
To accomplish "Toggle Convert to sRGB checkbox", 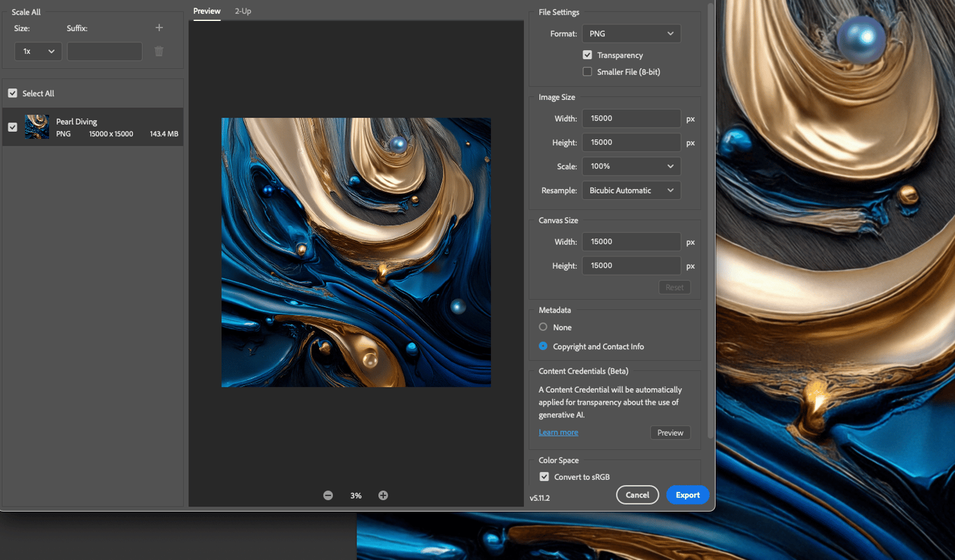I will point(544,476).
